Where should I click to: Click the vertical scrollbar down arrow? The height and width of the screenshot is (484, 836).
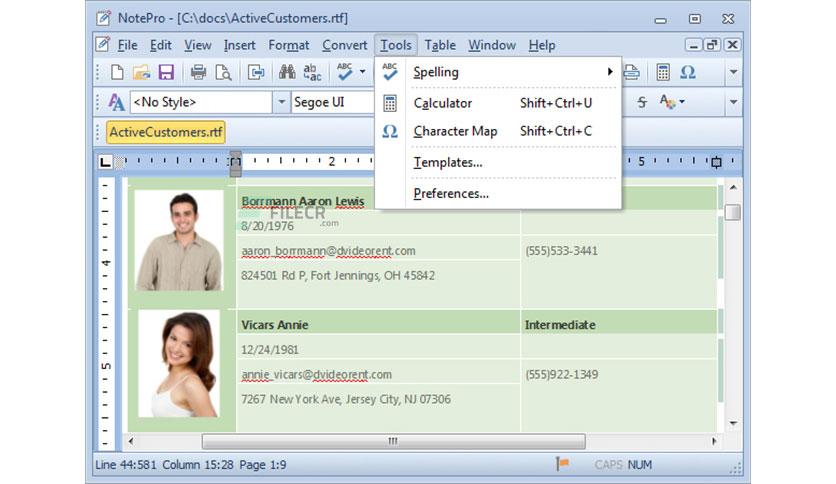tap(733, 423)
